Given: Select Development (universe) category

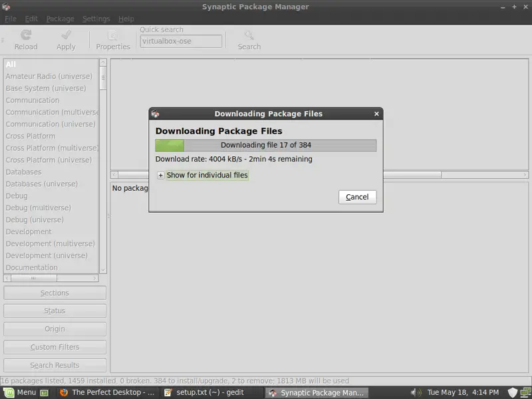Looking at the screenshot, I should 51,255.
